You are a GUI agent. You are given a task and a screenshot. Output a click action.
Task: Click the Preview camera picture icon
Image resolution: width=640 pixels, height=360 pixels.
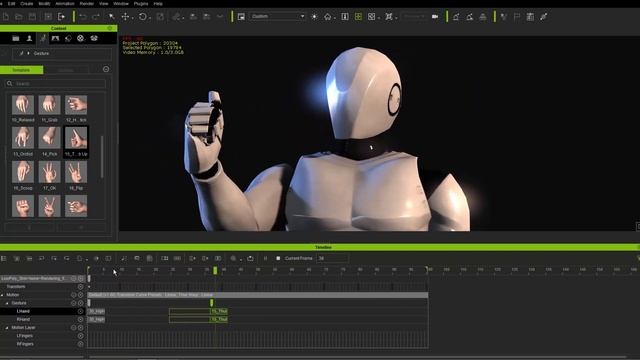241,17
